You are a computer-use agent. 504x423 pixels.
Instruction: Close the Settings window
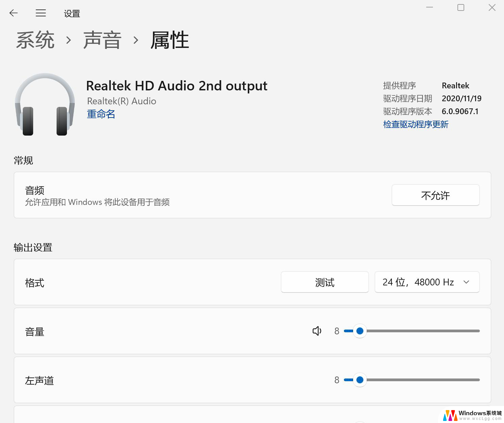point(492,7)
